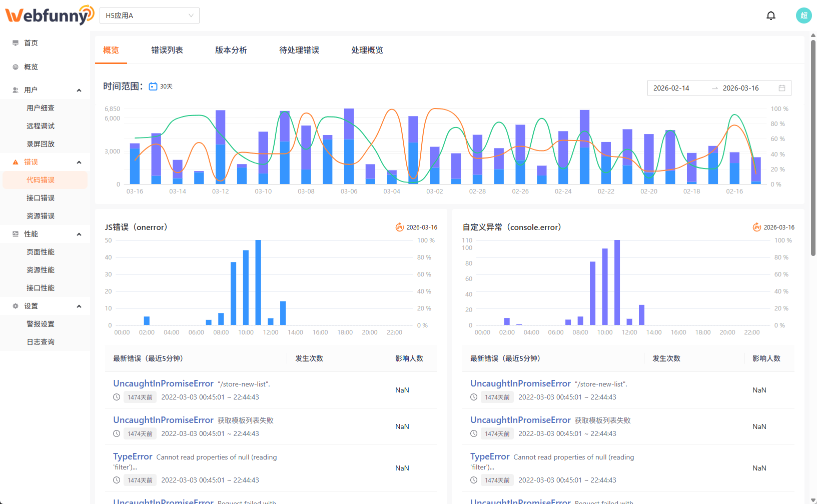Click the 首页 home icon in sidebar

click(15, 42)
